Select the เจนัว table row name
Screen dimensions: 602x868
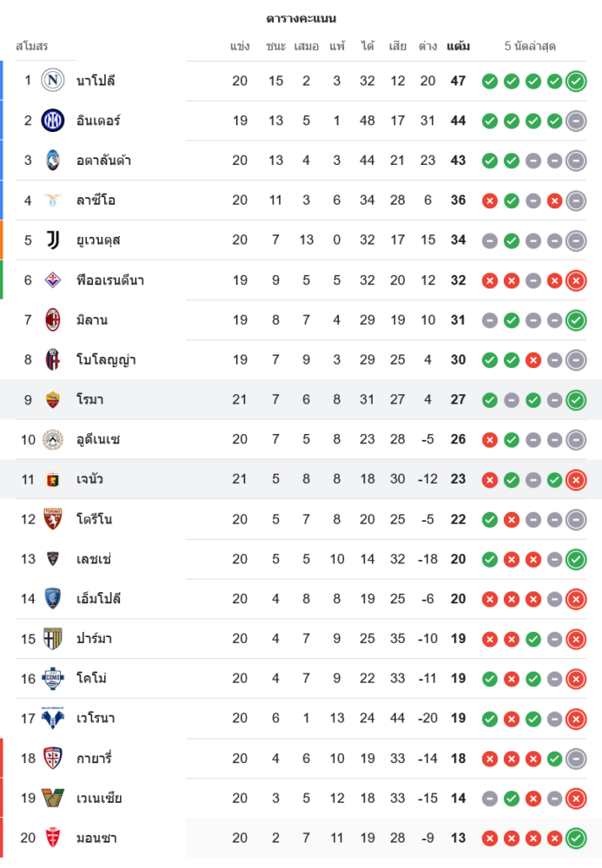pos(89,479)
